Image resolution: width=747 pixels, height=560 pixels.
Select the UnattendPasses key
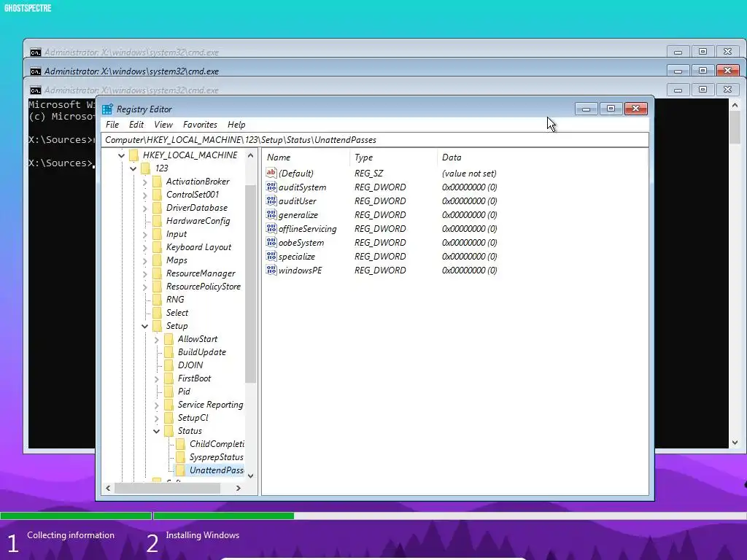click(x=216, y=470)
